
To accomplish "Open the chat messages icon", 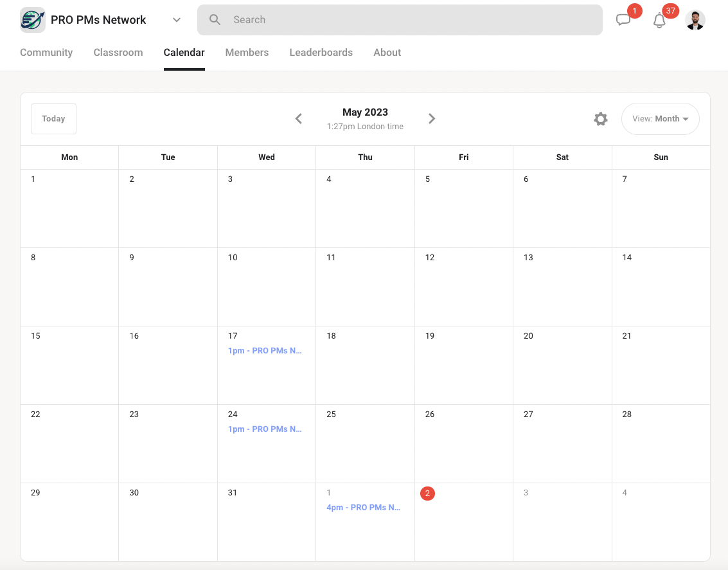I will coord(623,20).
